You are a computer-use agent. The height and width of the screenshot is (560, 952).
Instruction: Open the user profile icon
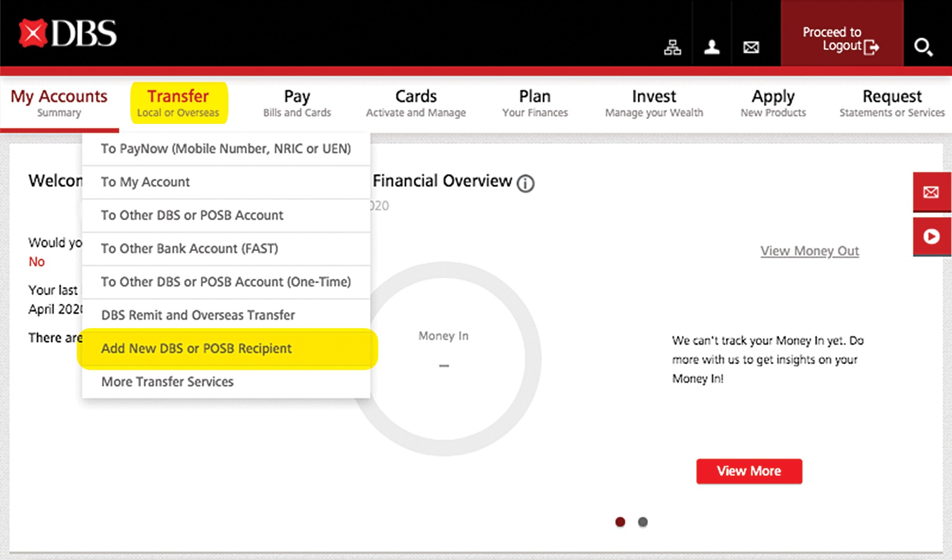[711, 48]
